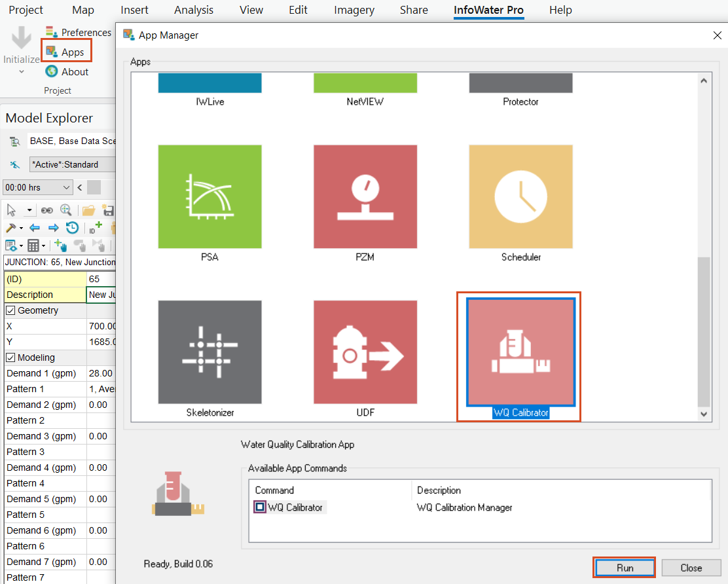728x584 pixels.
Task: Click the history clock icon
Action: point(73,228)
